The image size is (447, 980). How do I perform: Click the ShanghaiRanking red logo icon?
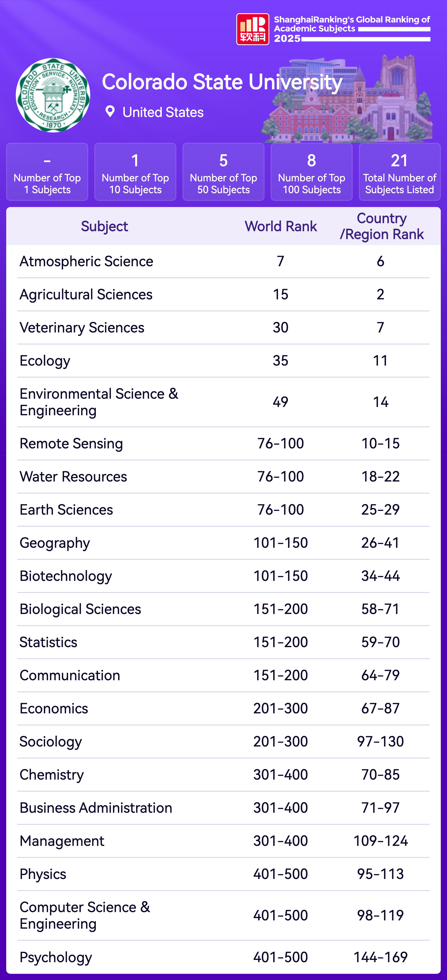point(253,29)
